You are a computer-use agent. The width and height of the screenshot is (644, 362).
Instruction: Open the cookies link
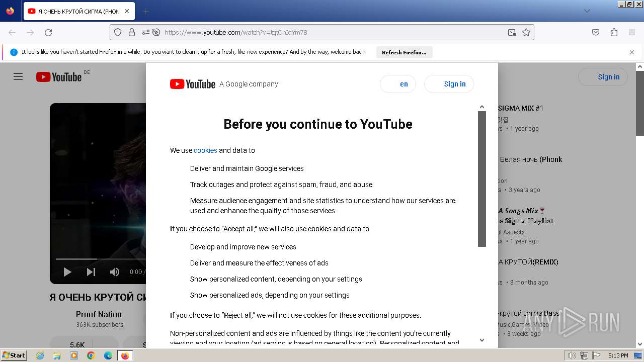[x=205, y=150]
